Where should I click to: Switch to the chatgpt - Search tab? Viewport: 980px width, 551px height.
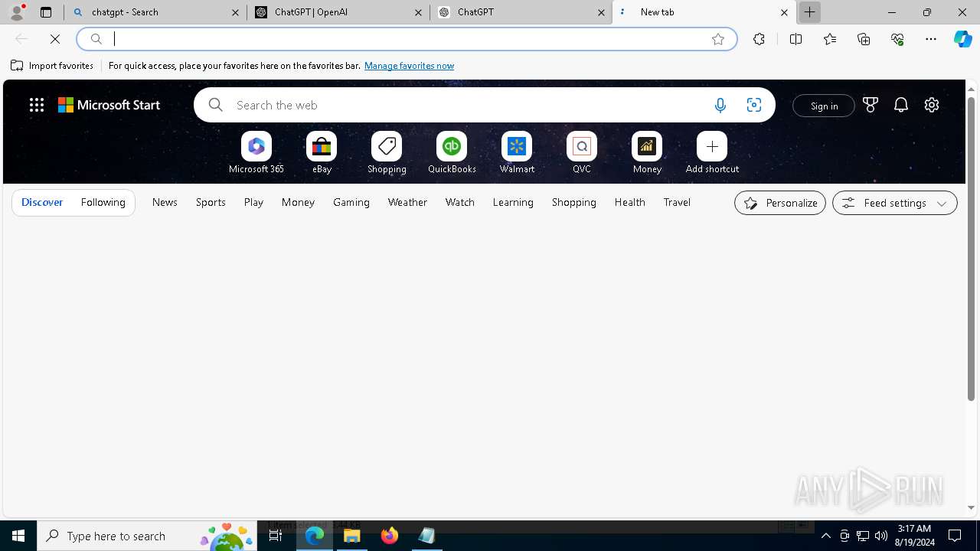(155, 12)
